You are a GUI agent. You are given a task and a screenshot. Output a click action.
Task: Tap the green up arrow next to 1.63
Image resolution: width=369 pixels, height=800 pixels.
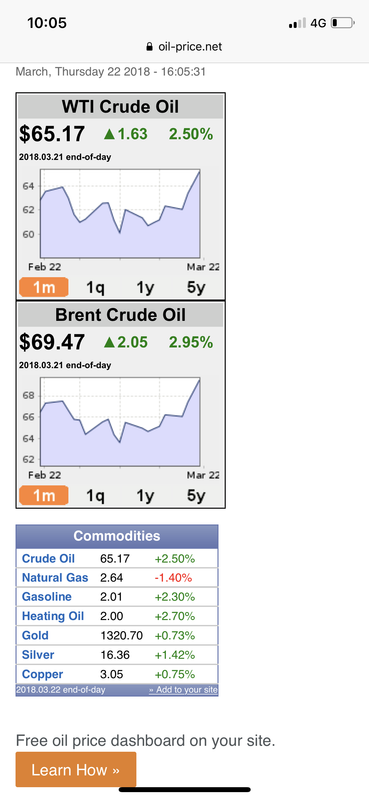pyautogui.click(x=109, y=134)
